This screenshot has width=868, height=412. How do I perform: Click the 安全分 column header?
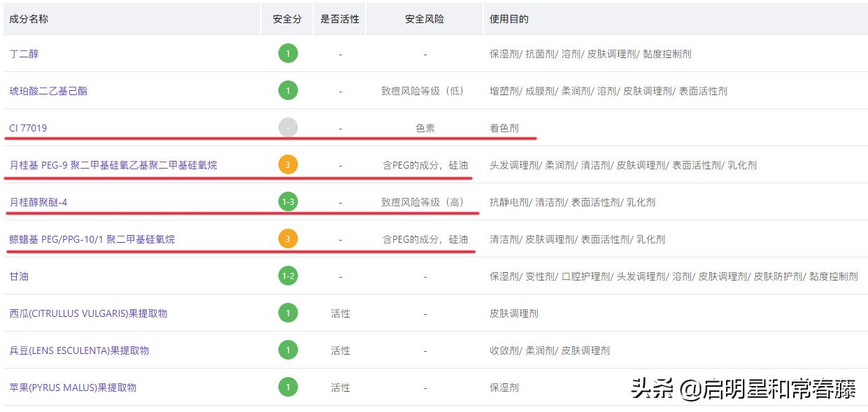click(287, 19)
